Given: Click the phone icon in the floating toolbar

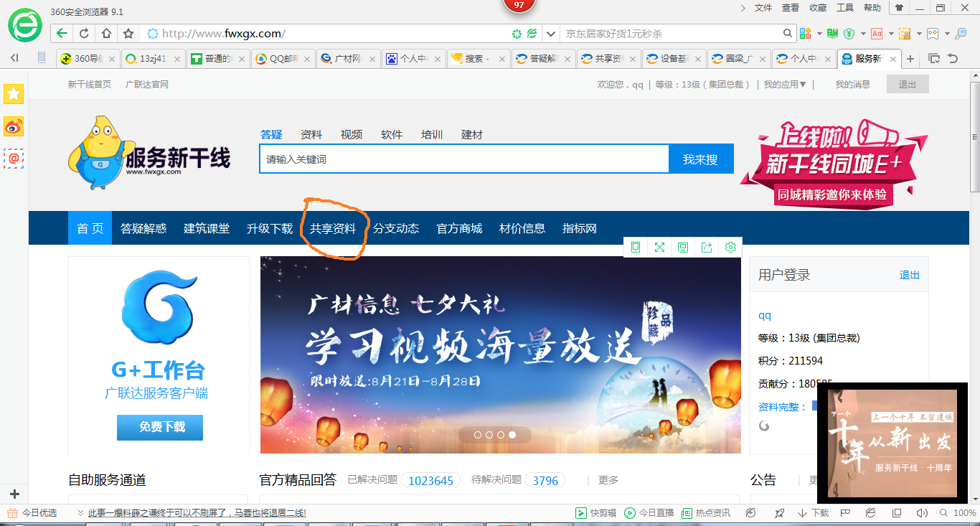Looking at the screenshot, I should [x=636, y=247].
